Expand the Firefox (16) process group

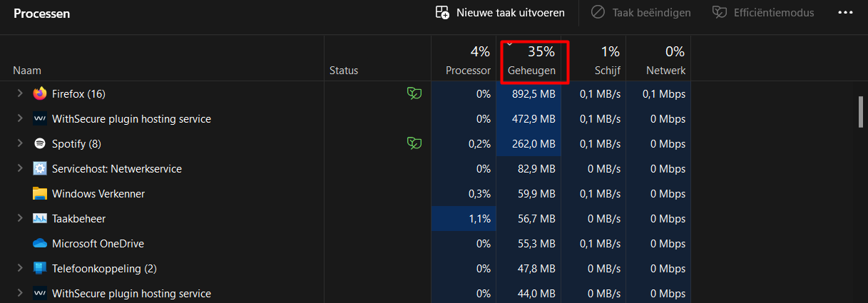click(20, 93)
